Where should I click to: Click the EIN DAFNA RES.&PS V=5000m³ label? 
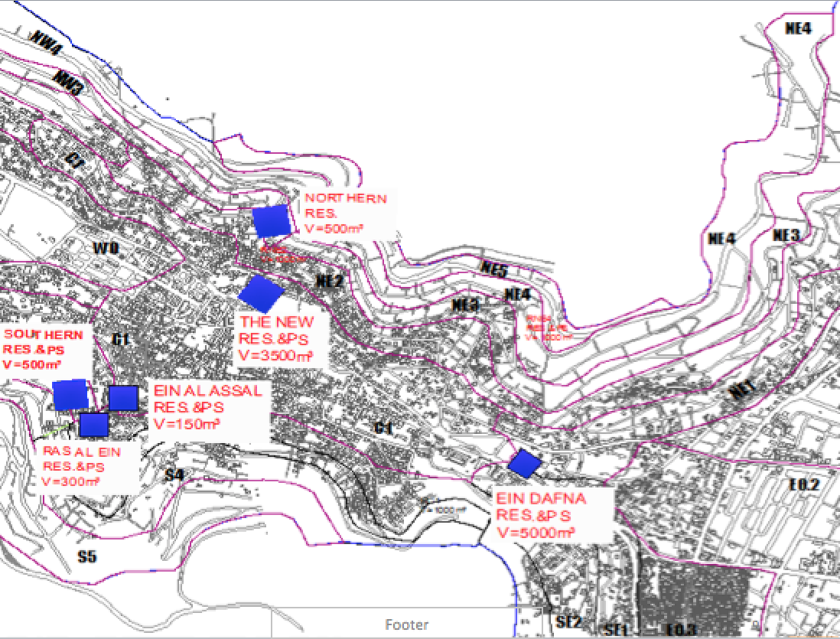pos(542,515)
